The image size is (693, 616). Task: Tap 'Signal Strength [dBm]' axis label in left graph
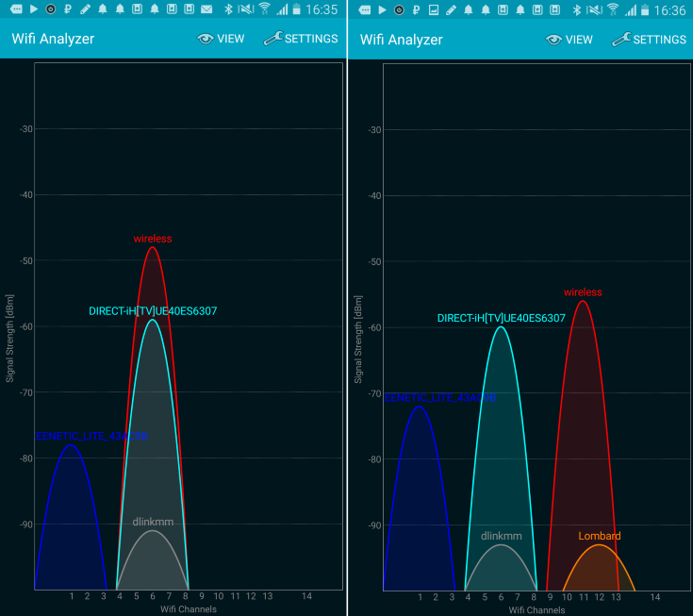(x=9, y=339)
